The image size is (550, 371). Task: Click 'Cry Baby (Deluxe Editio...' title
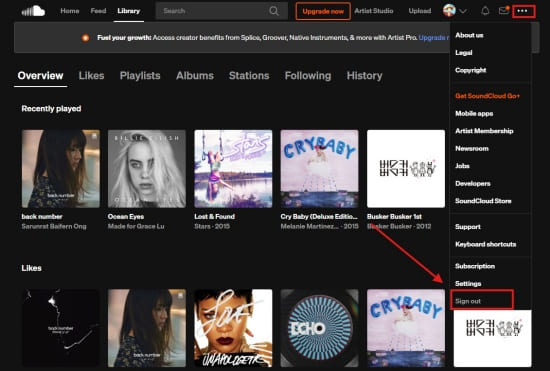click(x=319, y=216)
